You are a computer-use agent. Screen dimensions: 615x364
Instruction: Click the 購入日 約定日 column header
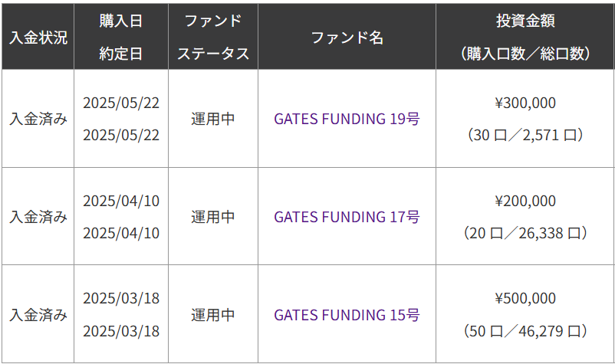pos(121,37)
